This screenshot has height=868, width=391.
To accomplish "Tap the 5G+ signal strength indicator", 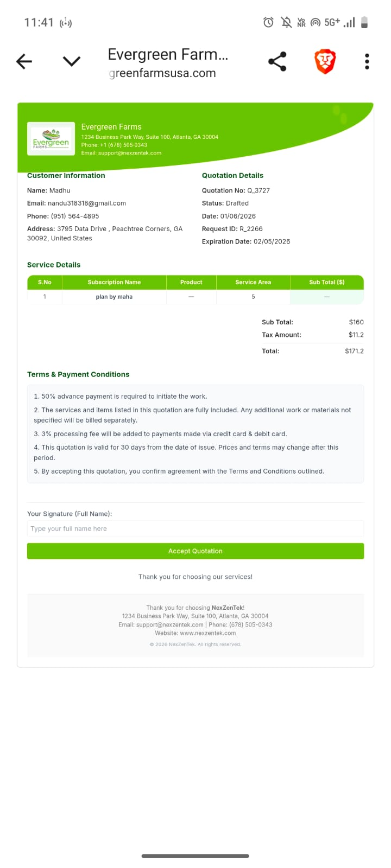I will coord(339,22).
